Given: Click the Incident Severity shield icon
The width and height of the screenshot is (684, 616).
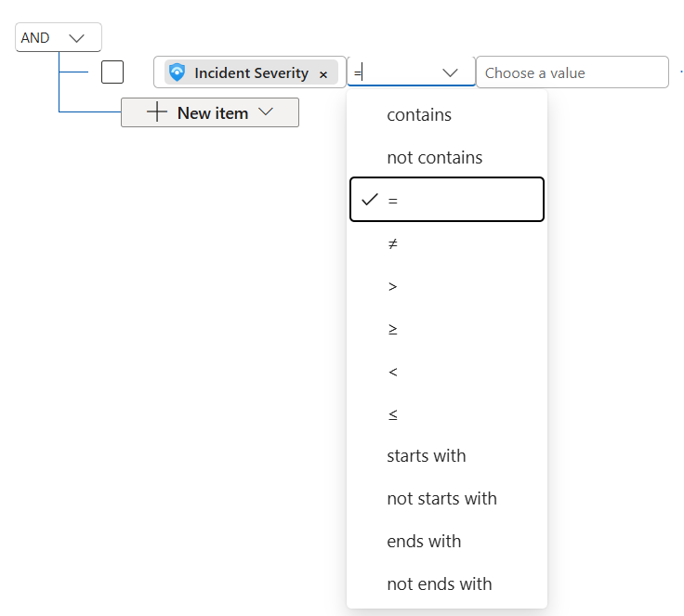Looking at the screenshot, I should pyautogui.click(x=178, y=72).
